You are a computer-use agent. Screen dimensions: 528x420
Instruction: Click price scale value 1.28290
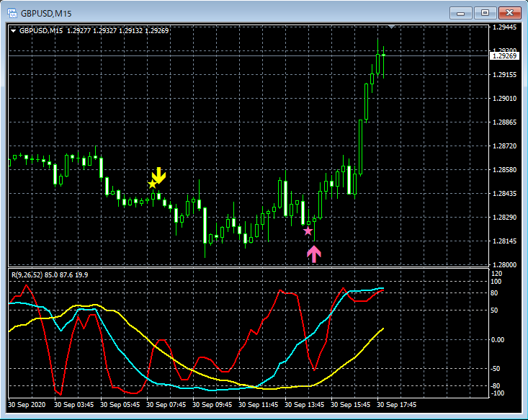point(504,218)
